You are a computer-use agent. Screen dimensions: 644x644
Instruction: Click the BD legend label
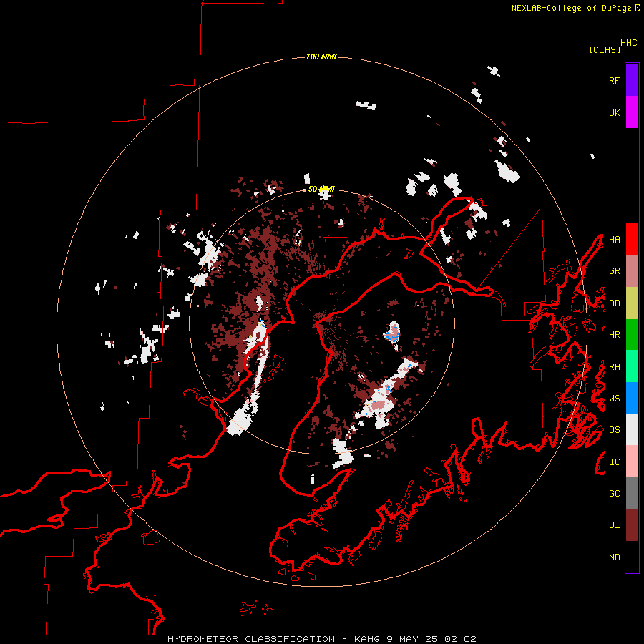tap(614, 303)
